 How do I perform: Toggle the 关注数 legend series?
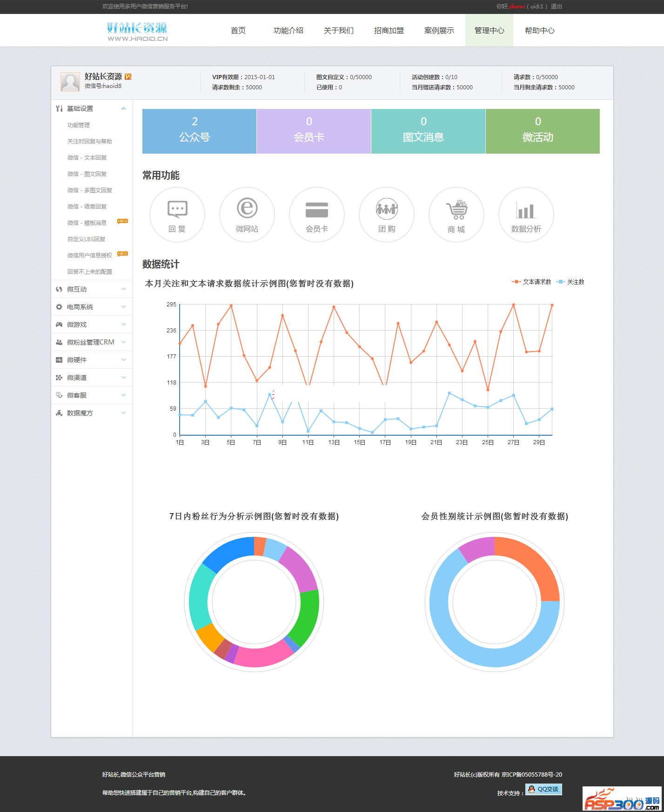(570, 282)
